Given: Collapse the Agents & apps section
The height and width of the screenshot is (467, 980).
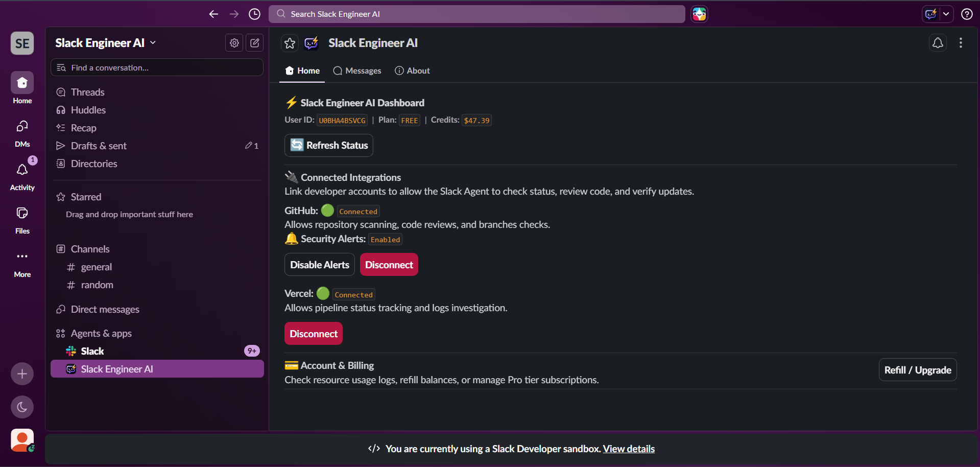Looking at the screenshot, I should [101, 333].
